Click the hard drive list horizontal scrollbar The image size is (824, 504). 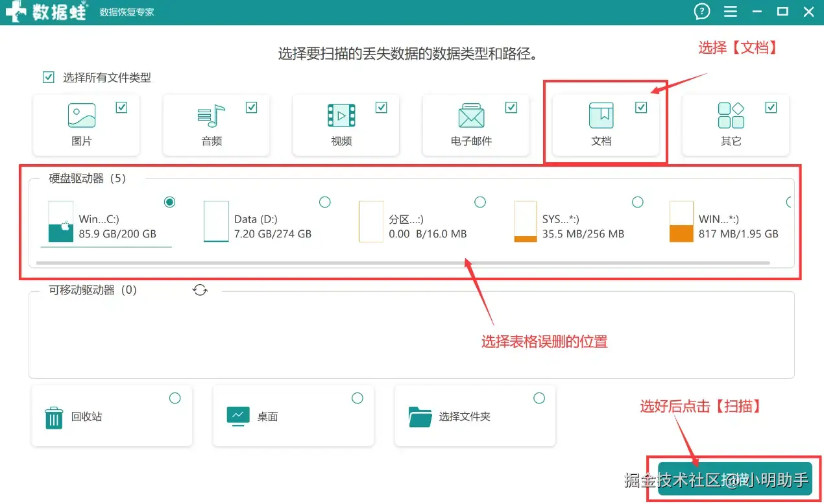(x=403, y=263)
